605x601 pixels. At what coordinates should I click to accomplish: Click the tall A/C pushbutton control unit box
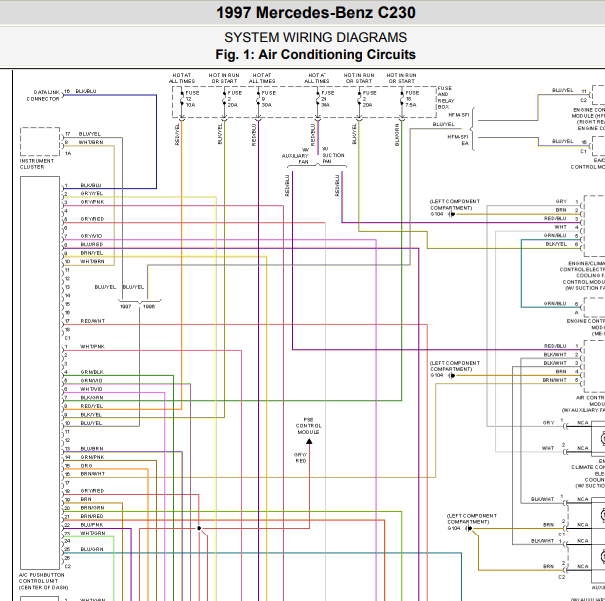(x=40, y=373)
